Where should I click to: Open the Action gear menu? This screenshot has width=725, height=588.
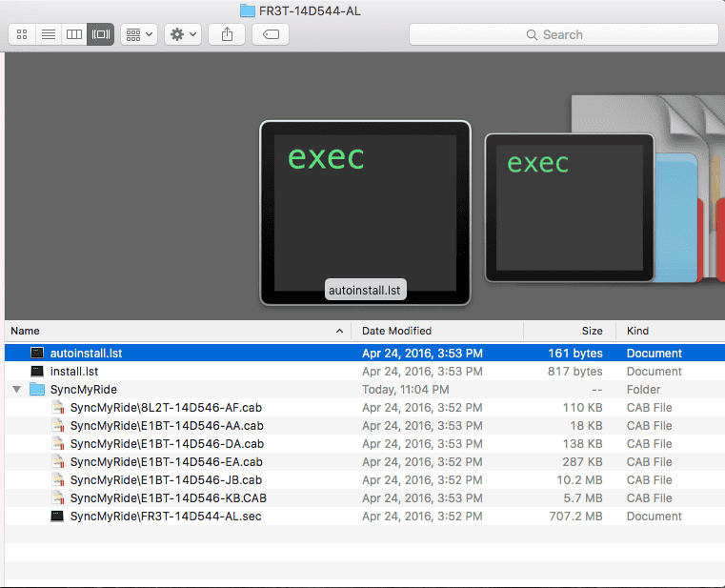(x=183, y=34)
